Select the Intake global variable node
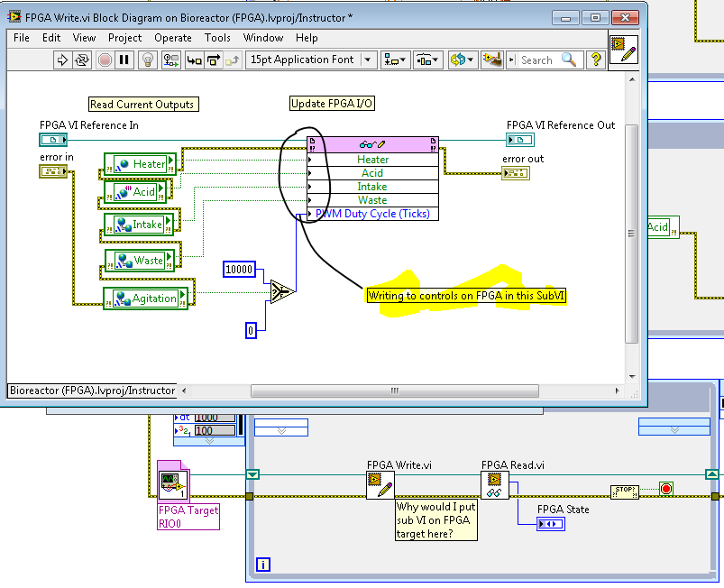The width and height of the screenshot is (724, 588). [139, 225]
